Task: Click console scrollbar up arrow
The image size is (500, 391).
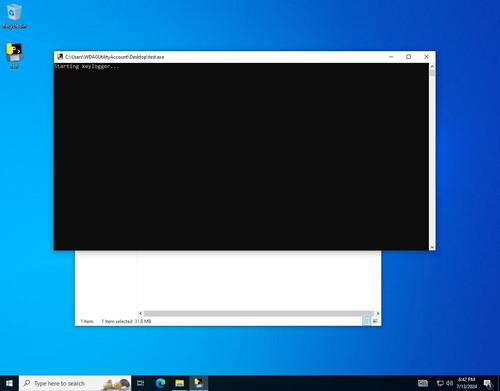Action: [x=432, y=66]
